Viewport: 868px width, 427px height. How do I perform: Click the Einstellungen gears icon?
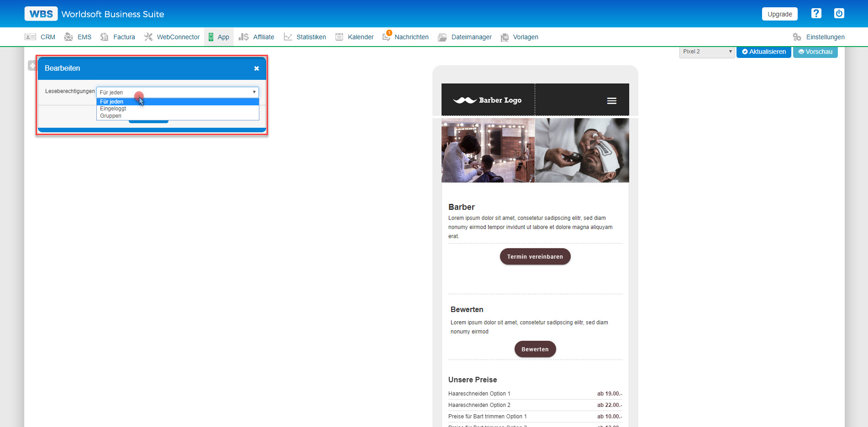(797, 37)
